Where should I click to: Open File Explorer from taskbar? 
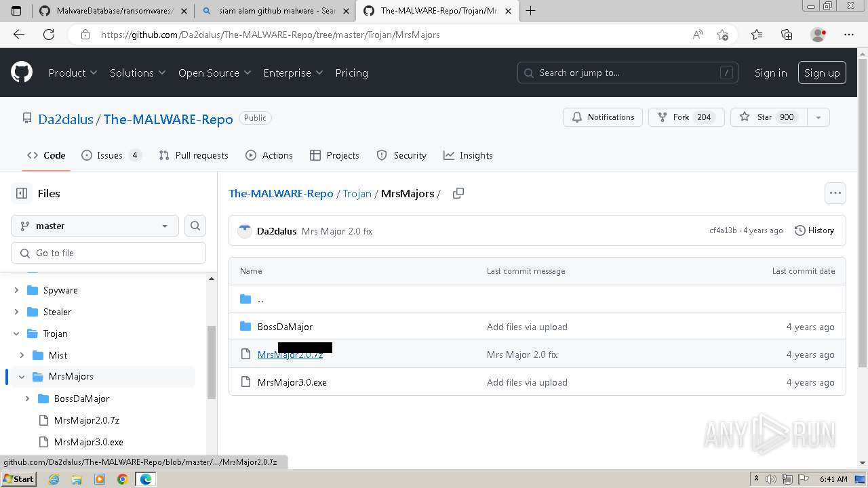(77, 479)
